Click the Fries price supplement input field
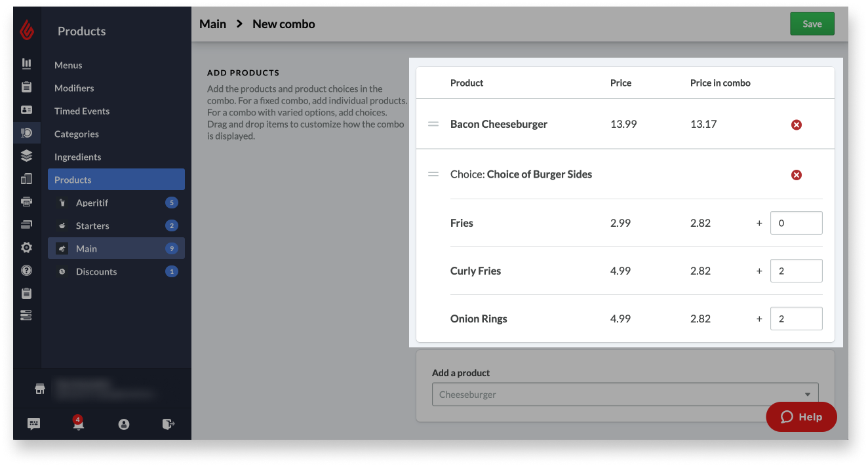This screenshot has height=466, width=868. [x=796, y=223]
